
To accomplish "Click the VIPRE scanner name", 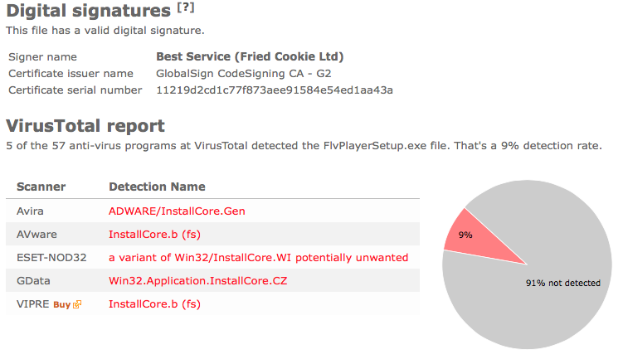I will click(32, 304).
